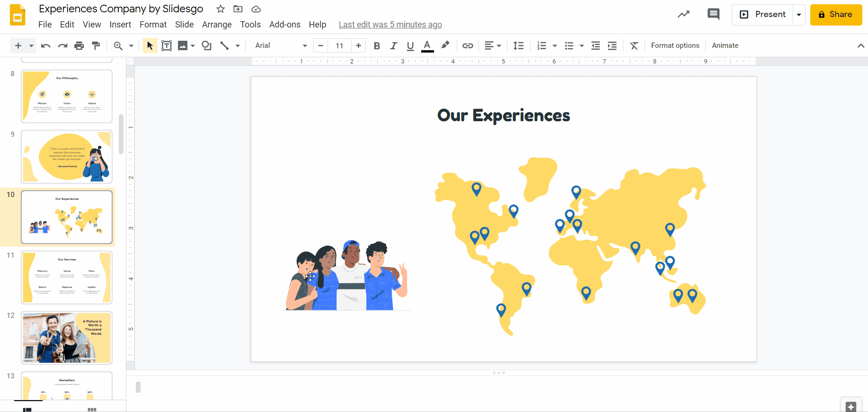The width and height of the screenshot is (868, 412).
Task: Toggle numbered list
Action: pos(542,45)
